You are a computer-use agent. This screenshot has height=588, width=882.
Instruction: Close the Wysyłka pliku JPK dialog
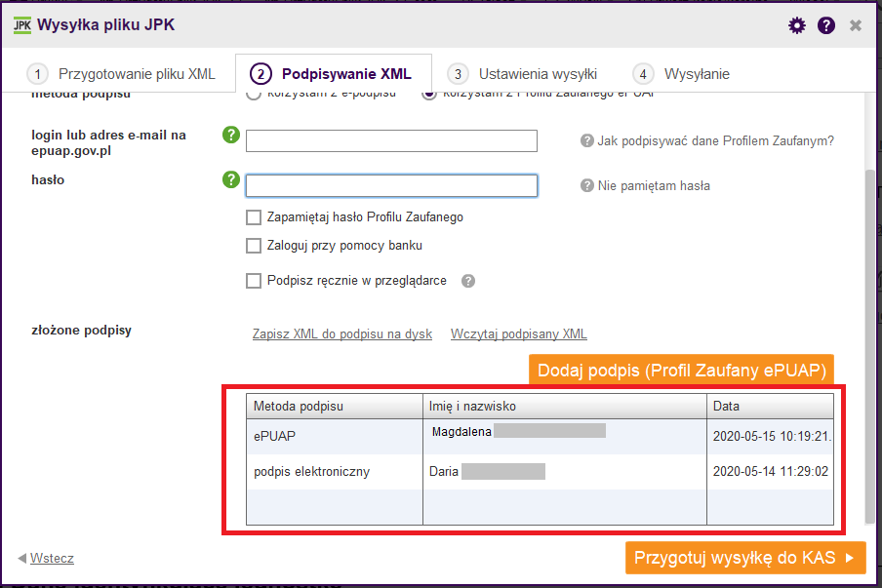[x=855, y=25]
